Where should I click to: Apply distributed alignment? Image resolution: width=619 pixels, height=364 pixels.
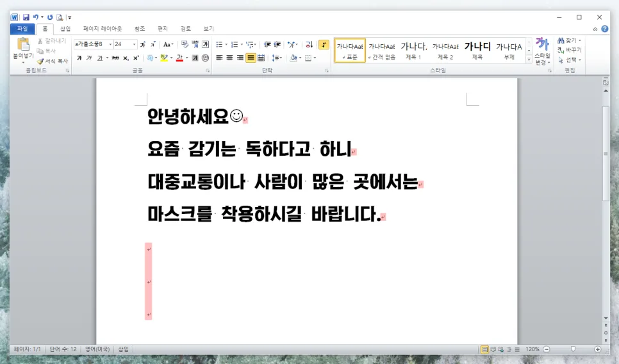(x=261, y=58)
